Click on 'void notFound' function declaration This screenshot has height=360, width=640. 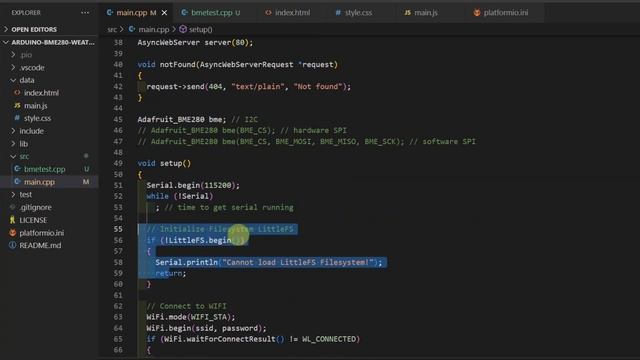point(238,64)
